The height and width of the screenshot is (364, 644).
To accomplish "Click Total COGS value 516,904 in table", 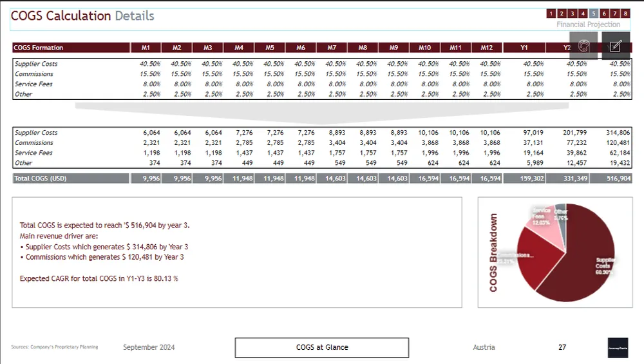I will (618, 178).
